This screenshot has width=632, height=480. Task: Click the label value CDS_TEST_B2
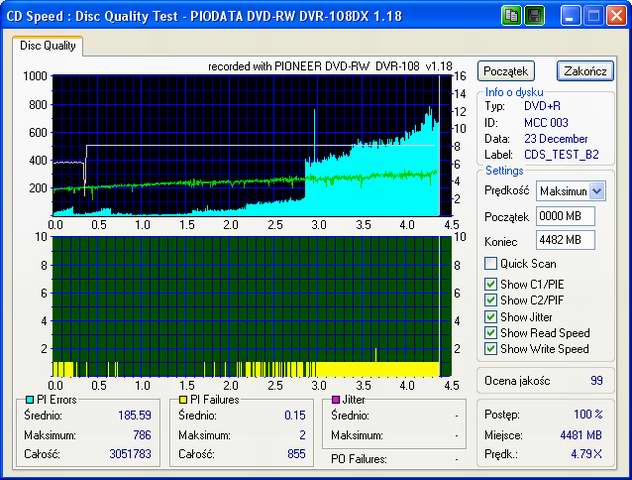coord(561,155)
